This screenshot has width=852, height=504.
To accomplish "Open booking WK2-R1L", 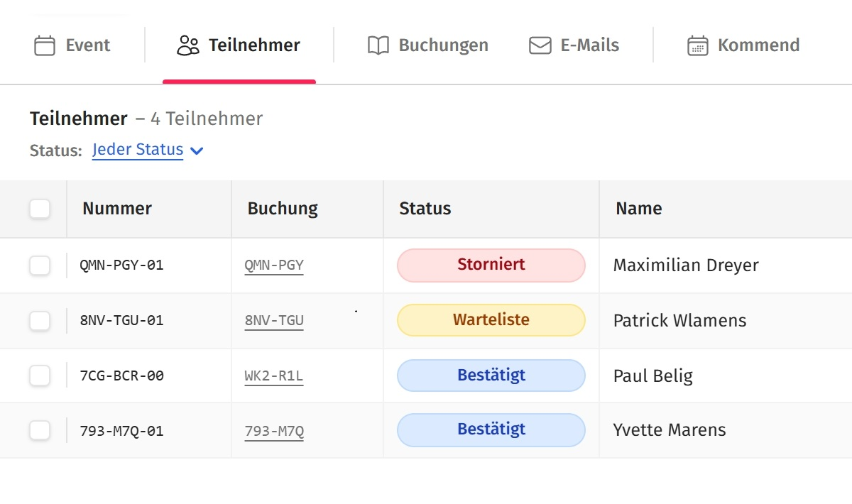I will (274, 375).
